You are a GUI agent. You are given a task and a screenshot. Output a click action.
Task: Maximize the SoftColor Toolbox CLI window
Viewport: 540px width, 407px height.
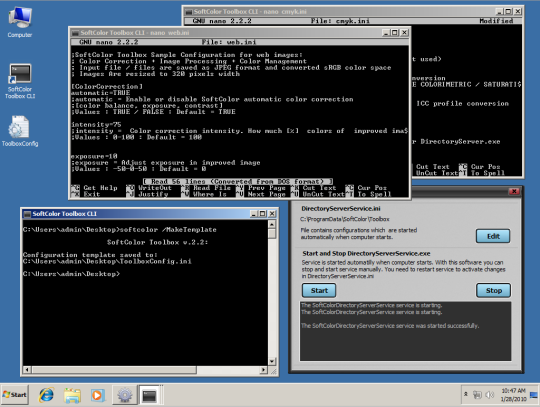[263, 214]
